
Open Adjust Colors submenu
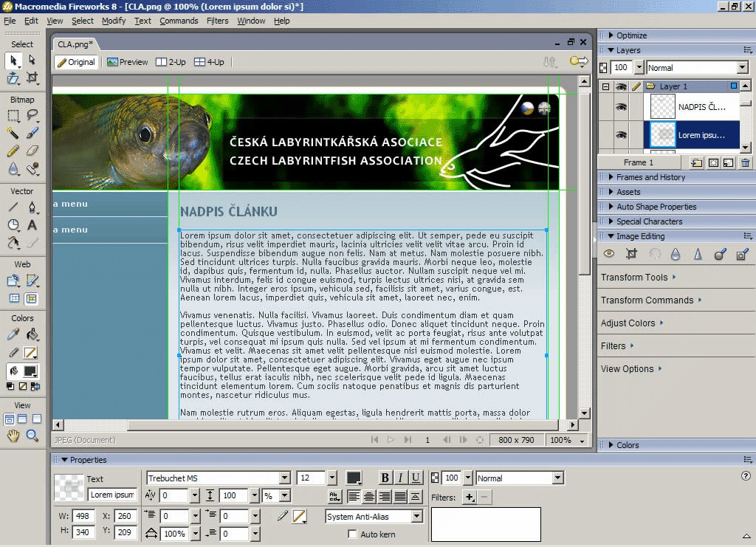tap(632, 323)
